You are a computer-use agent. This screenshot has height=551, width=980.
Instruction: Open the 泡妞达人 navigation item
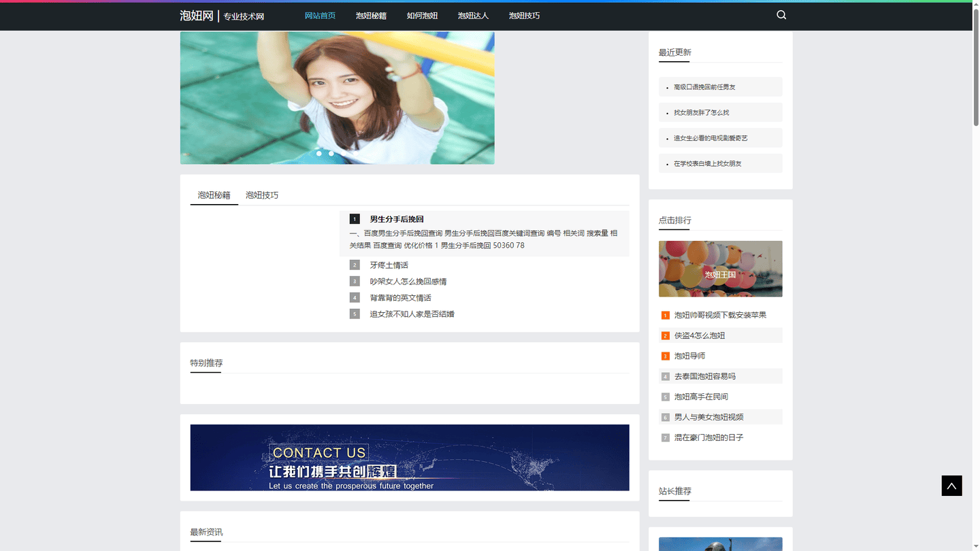click(473, 16)
